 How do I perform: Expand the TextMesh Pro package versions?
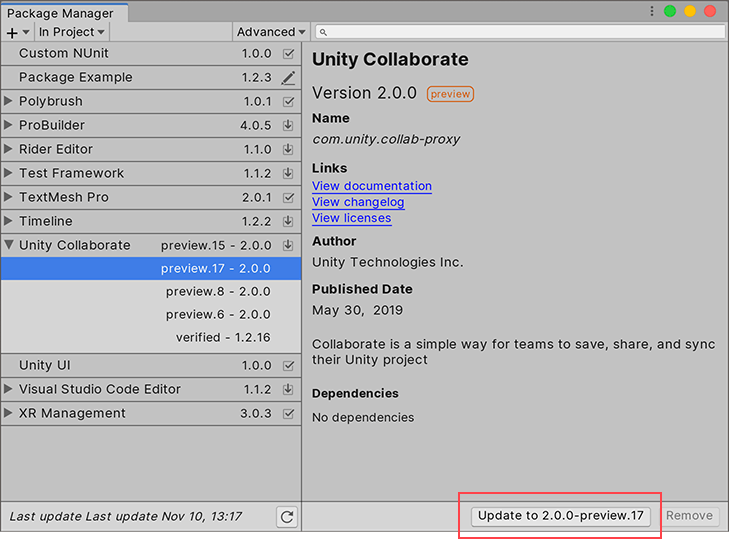click(8, 197)
